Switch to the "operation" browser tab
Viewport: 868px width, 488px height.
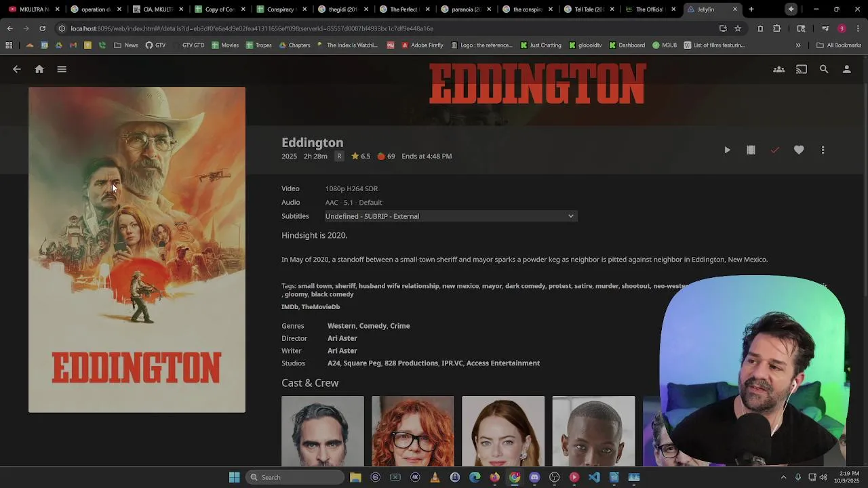tap(94, 9)
